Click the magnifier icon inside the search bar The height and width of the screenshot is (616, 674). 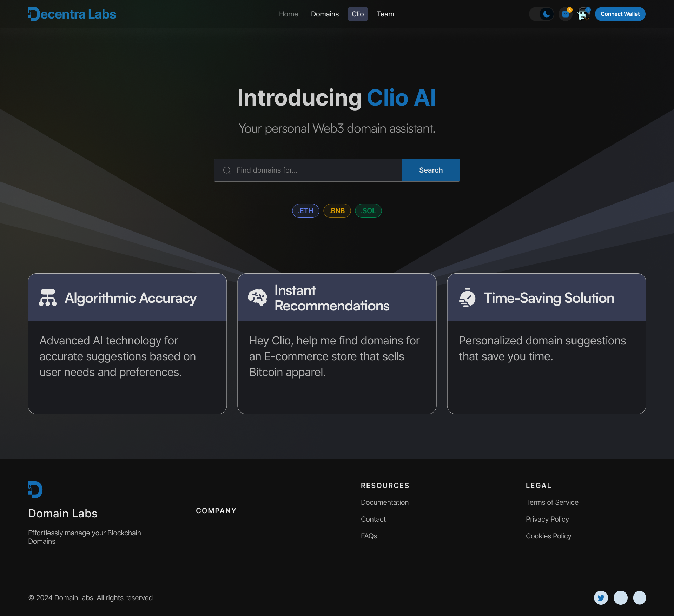227,170
